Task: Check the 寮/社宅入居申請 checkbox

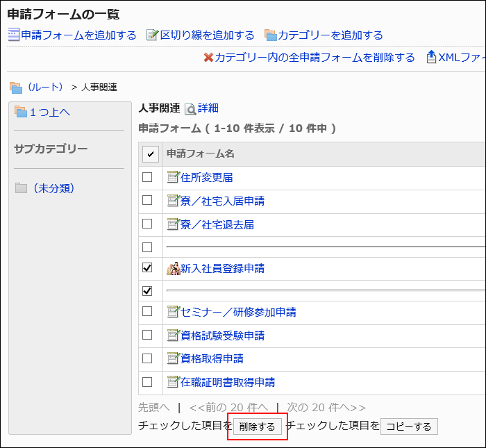Action: [147, 200]
